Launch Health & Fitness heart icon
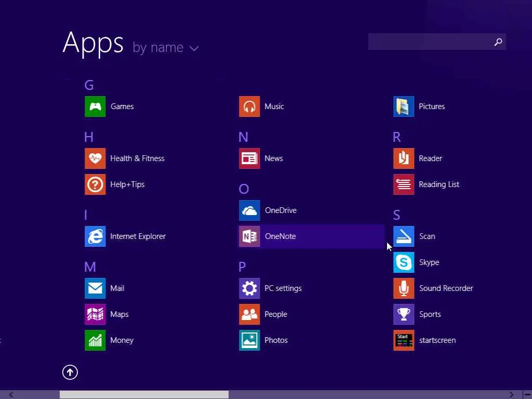Screen dimensions: 532x399 (x=95, y=158)
